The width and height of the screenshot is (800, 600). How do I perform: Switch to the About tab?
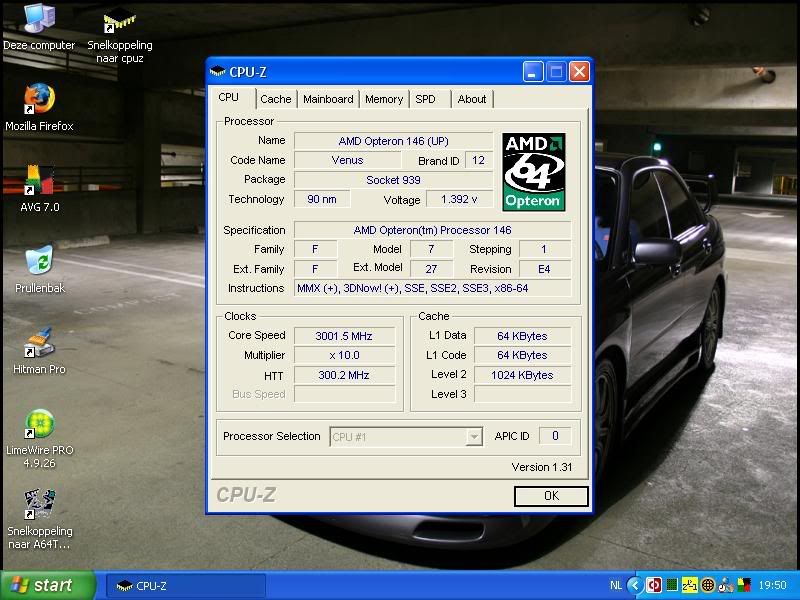[472, 99]
